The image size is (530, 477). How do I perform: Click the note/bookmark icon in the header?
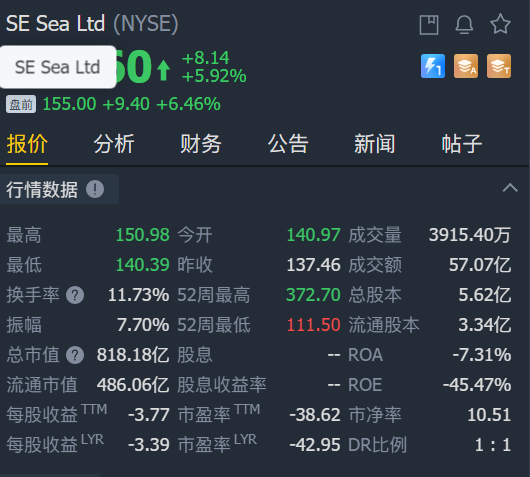[x=429, y=25]
